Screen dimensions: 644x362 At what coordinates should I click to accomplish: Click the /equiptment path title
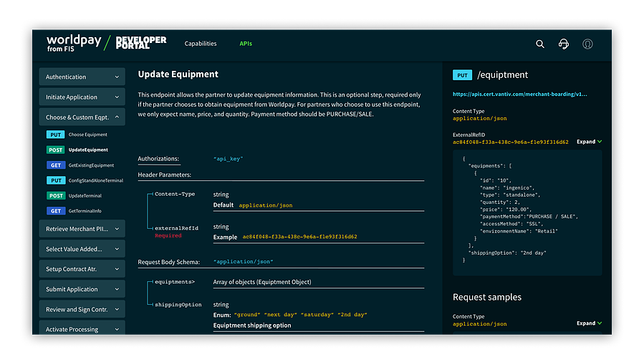502,75
